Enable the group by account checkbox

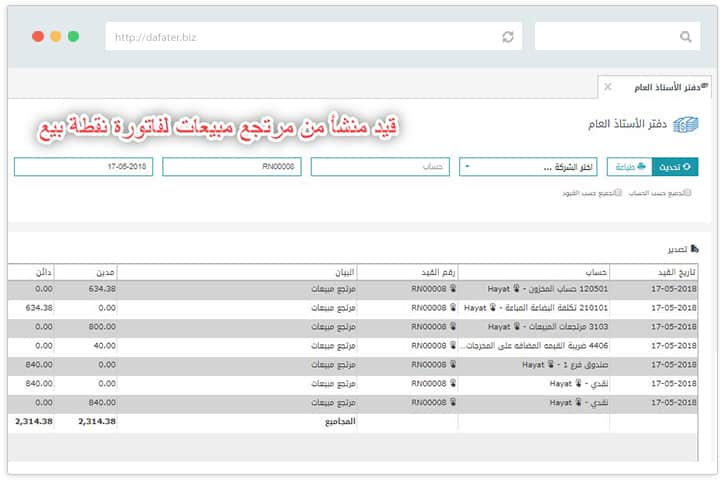tap(687, 192)
